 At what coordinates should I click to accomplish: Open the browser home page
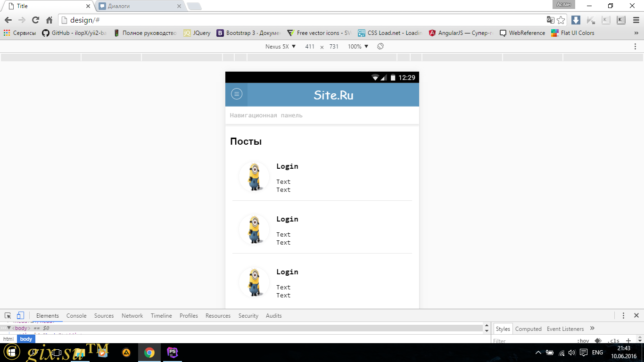pyautogui.click(x=49, y=20)
